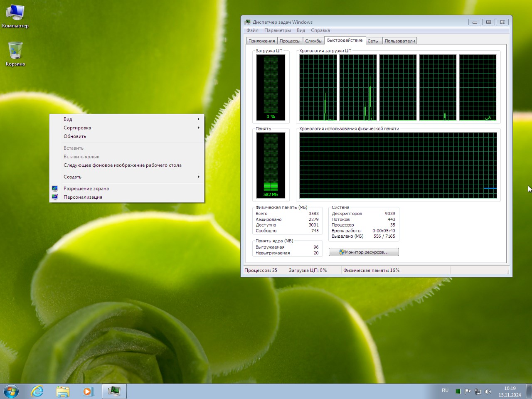Click the Всего value 3583
532x399 pixels.
tap(314, 214)
